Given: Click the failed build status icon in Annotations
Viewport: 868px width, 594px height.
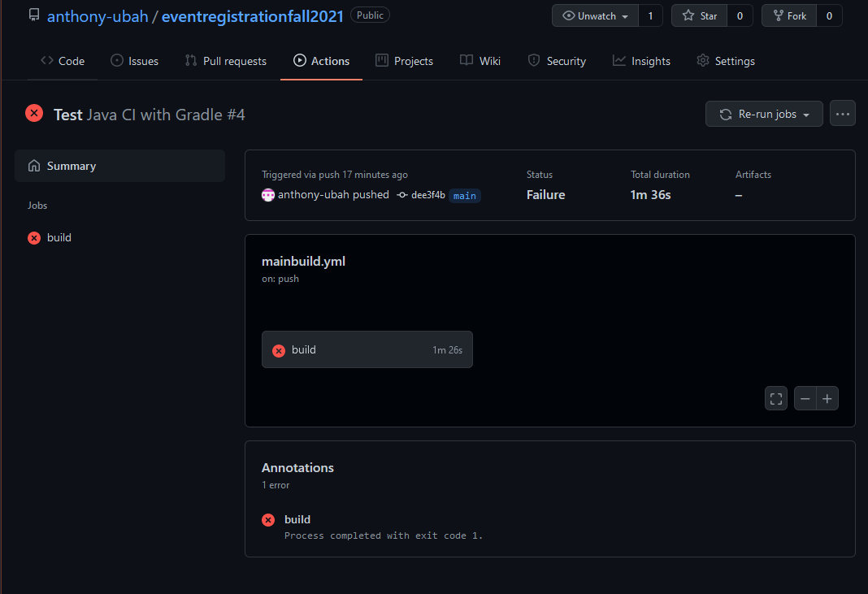Looking at the screenshot, I should 268,520.
